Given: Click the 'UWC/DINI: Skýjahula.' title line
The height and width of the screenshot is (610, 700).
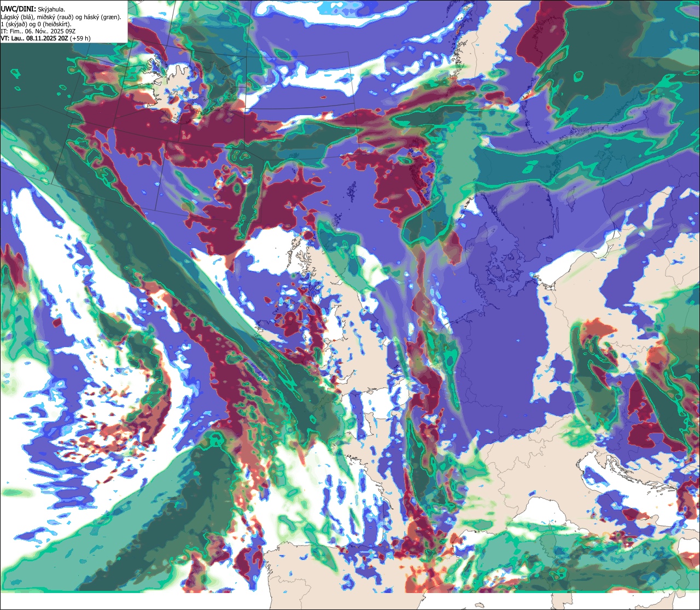Looking at the screenshot, I should [x=33, y=9].
